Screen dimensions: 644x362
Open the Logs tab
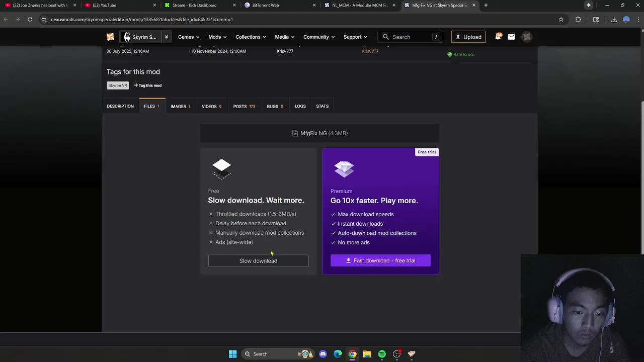pyautogui.click(x=300, y=106)
